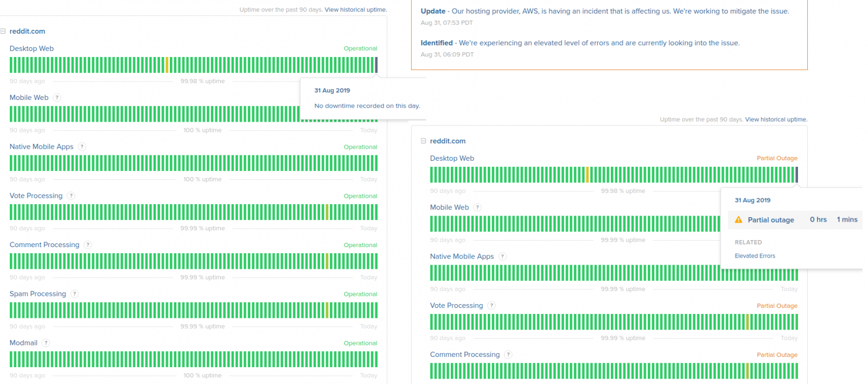
Task: Open help icon beside Mobile Web, right page
Action: click(477, 207)
